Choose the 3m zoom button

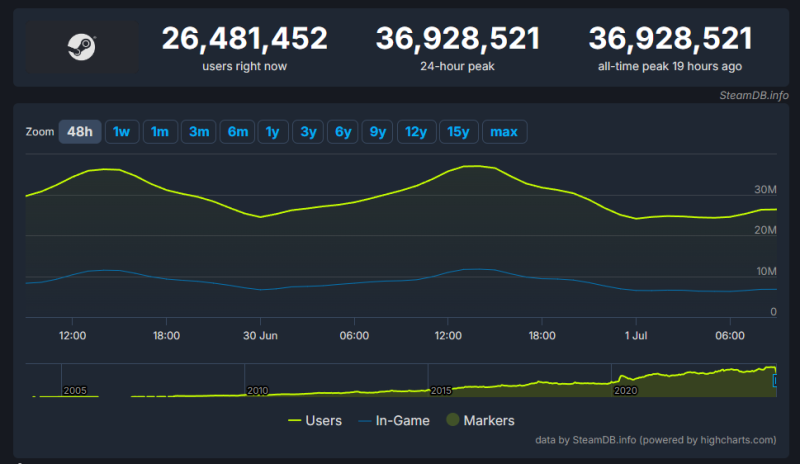pyautogui.click(x=199, y=132)
